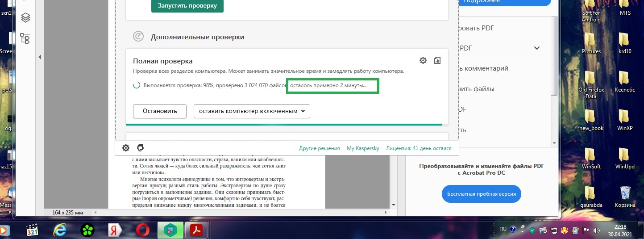644x239 pixels.
Task: Click down arrow of Acrobat tools pane scrollbar
Action: 554,143
